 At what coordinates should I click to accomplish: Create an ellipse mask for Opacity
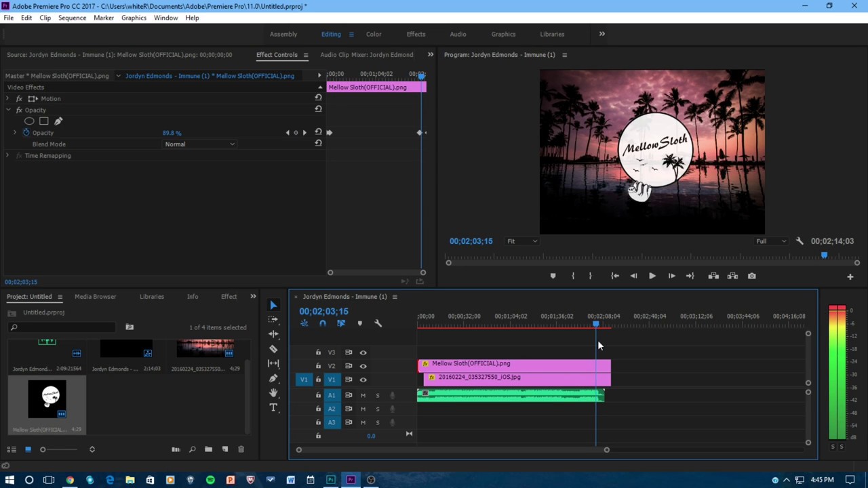coord(29,121)
